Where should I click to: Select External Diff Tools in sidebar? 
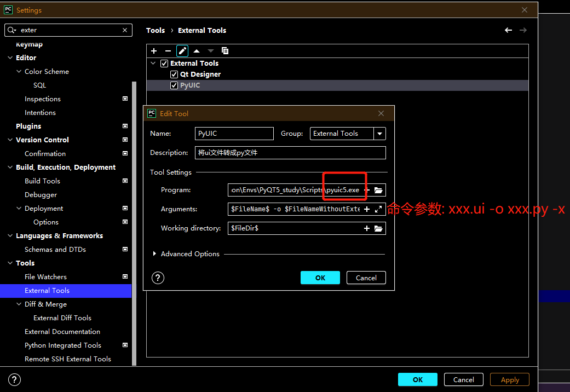pos(62,318)
